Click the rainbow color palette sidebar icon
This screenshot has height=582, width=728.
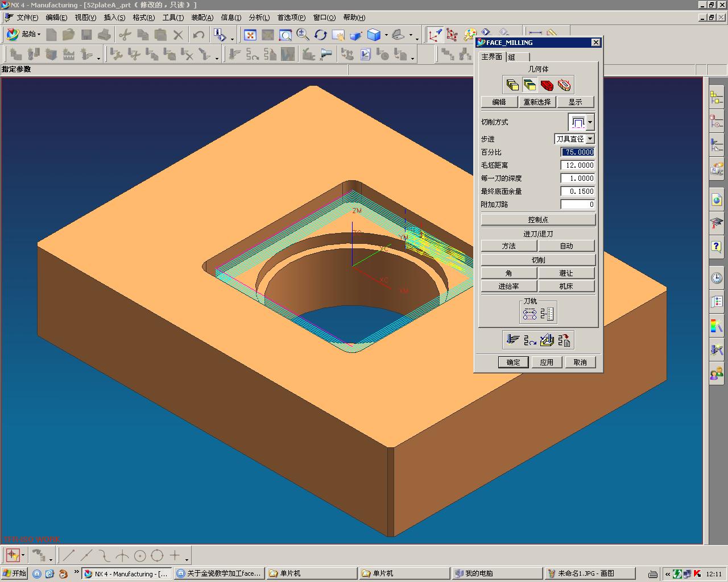click(717, 326)
